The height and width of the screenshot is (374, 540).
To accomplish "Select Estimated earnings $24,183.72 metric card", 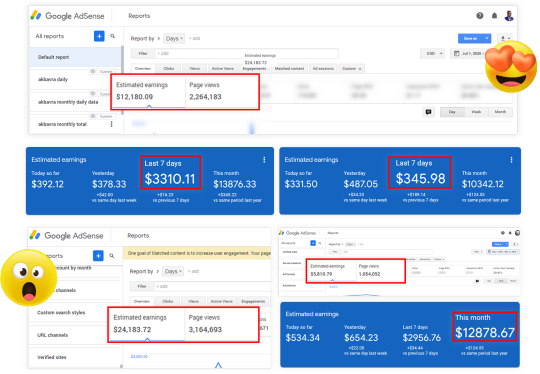I will pos(147,324).
